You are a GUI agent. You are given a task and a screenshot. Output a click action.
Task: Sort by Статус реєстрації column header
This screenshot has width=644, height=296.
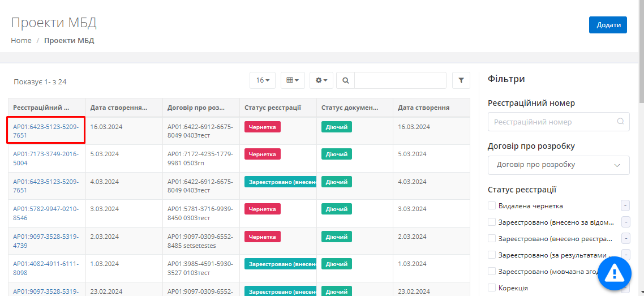tap(273, 108)
